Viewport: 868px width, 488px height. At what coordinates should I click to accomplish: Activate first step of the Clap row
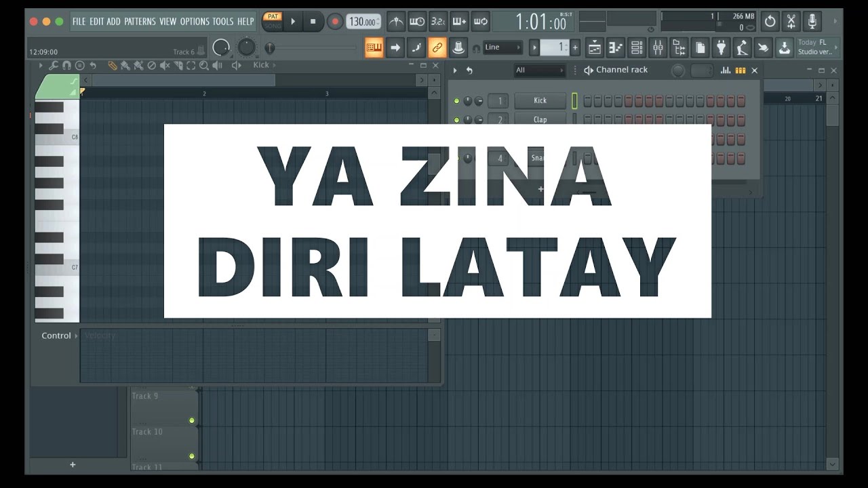coord(588,120)
